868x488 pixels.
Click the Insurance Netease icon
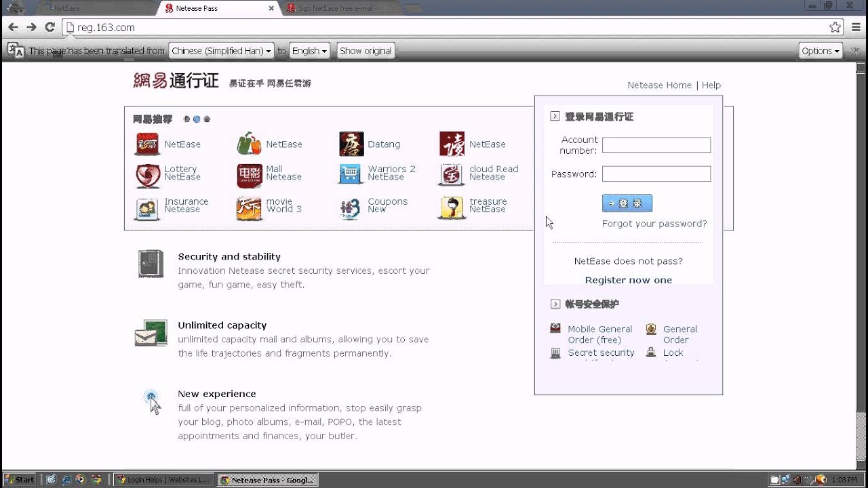tap(147, 208)
